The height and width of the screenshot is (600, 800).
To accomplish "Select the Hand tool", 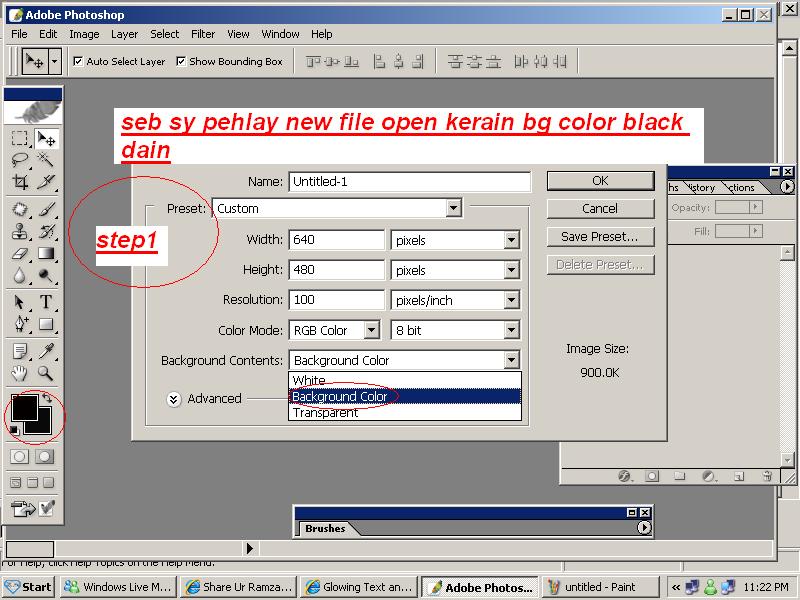I will (19, 373).
